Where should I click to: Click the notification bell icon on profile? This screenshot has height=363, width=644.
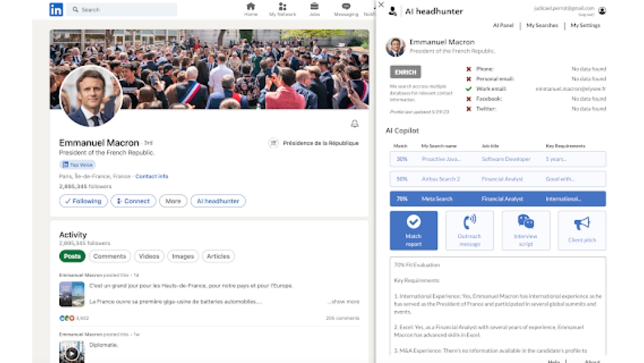[354, 124]
